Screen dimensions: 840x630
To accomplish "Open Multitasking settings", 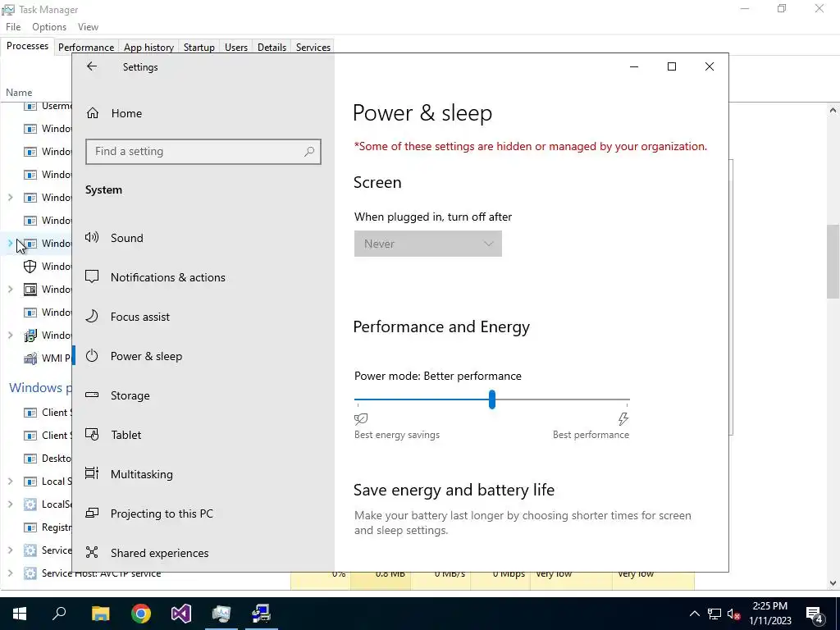I will [141, 474].
